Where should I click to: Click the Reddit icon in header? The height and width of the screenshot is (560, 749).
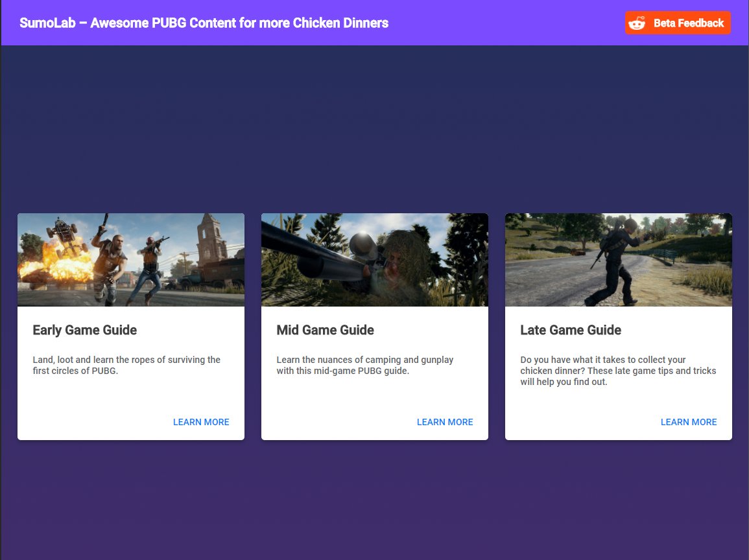pyautogui.click(x=637, y=23)
